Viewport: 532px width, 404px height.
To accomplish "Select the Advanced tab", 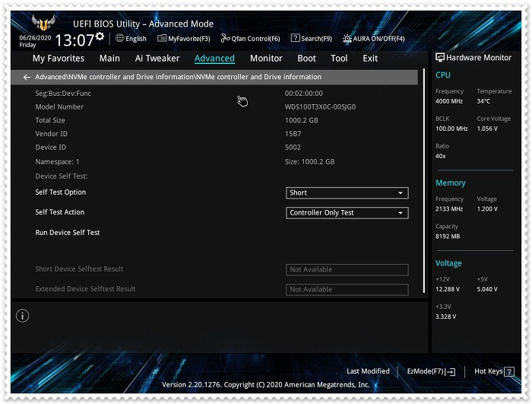I will (x=214, y=59).
